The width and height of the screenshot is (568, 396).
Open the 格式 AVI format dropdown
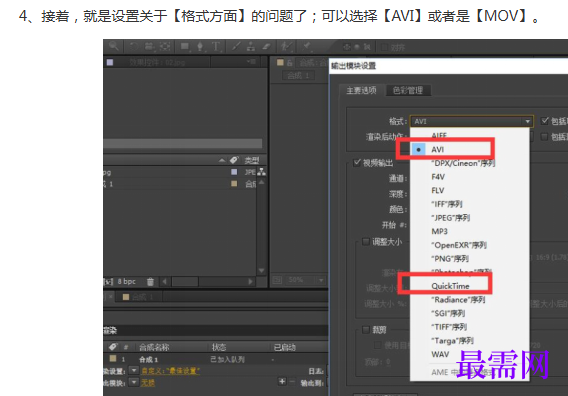click(x=472, y=121)
